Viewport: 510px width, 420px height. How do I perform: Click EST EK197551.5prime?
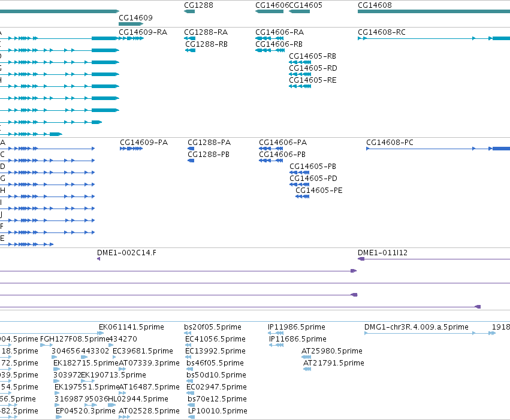(87, 387)
